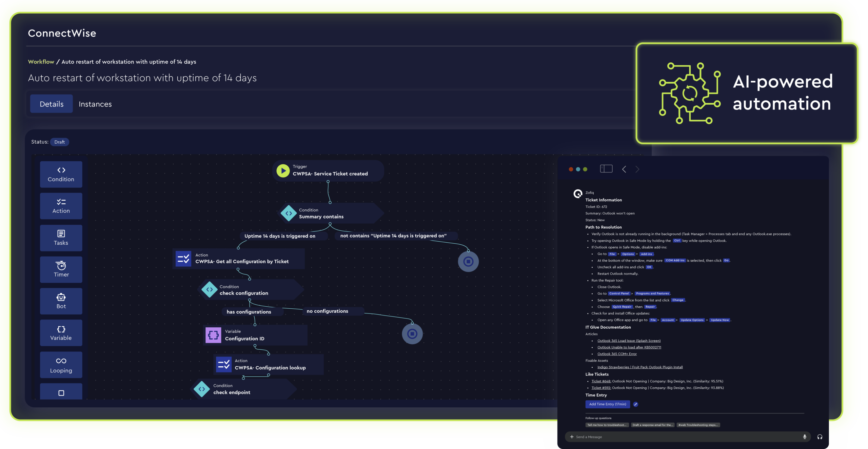Click the diamond icon of check configuration condition
The image size is (868, 449).
[x=210, y=290]
